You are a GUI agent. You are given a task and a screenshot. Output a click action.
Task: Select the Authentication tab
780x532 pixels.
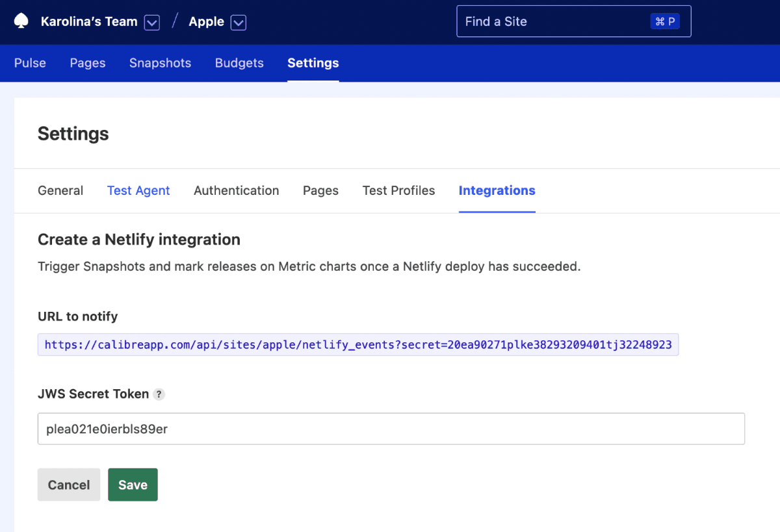pos(236,190)
